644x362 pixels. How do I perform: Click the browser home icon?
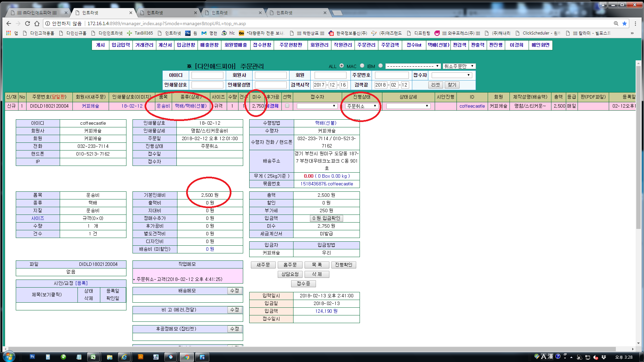point(37,23)
